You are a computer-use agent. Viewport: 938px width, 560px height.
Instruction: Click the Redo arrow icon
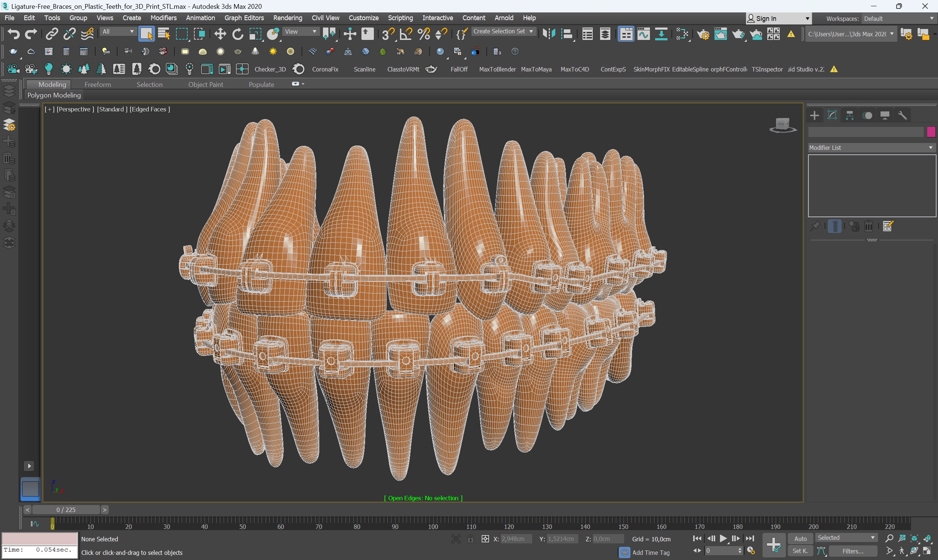coord(31,34)
